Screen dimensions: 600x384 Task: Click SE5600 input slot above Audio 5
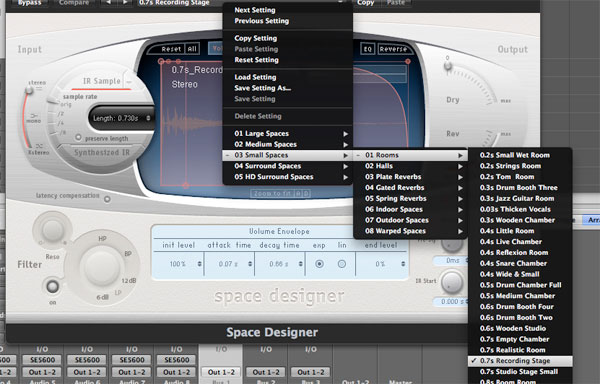coord(42,360)
